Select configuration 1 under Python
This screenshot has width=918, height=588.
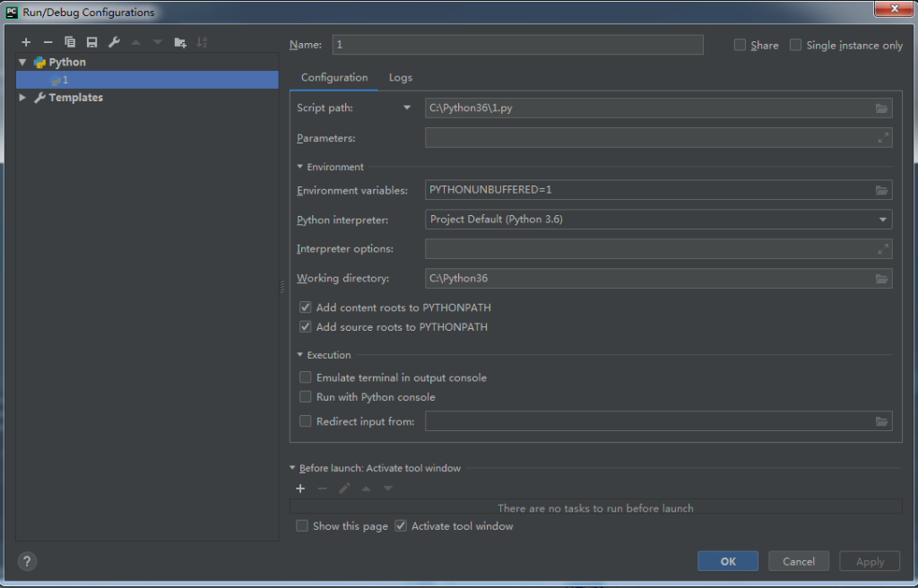63,80
